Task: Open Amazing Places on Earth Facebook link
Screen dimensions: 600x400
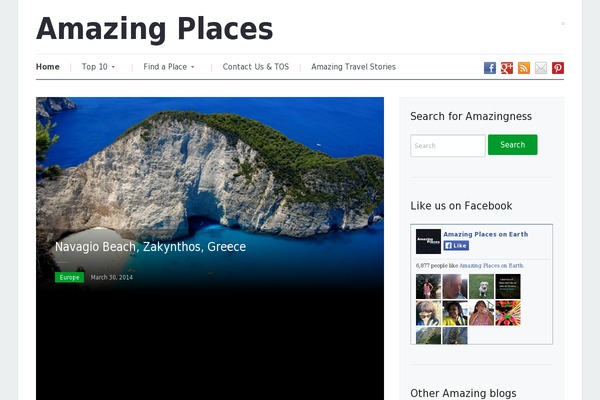Action: pos(485,234)
